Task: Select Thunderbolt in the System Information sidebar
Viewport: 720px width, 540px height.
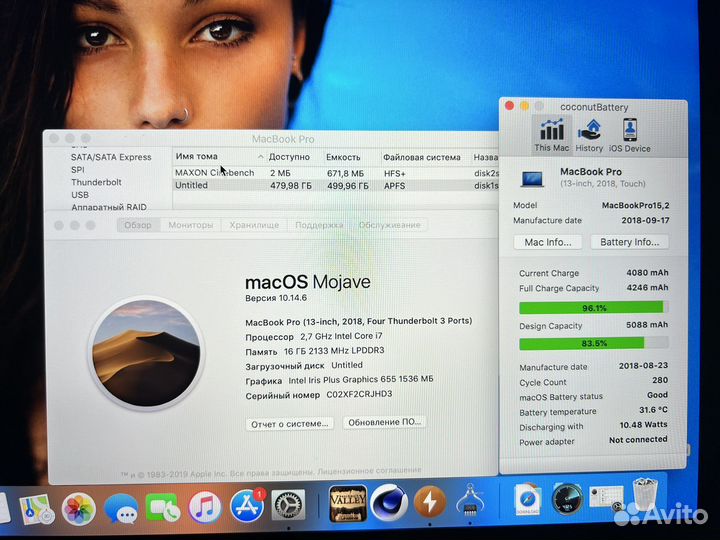Action: [x=96, y=182]
